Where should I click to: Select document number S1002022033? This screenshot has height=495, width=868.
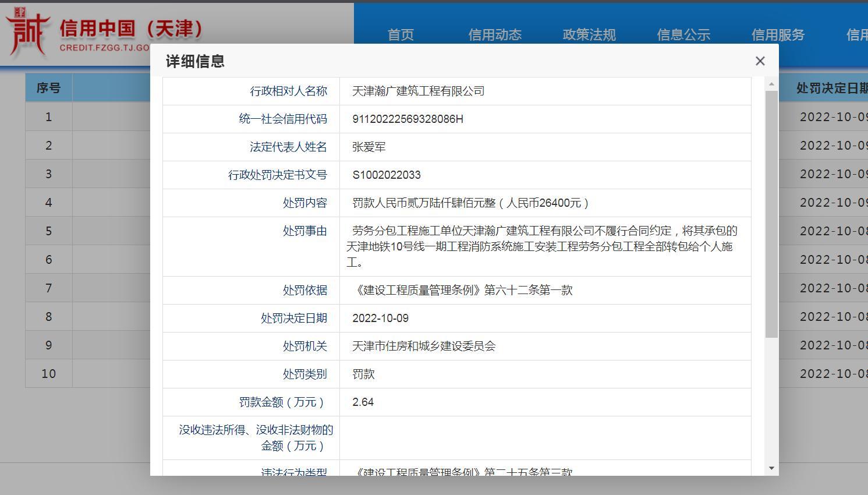click(386, 175)
